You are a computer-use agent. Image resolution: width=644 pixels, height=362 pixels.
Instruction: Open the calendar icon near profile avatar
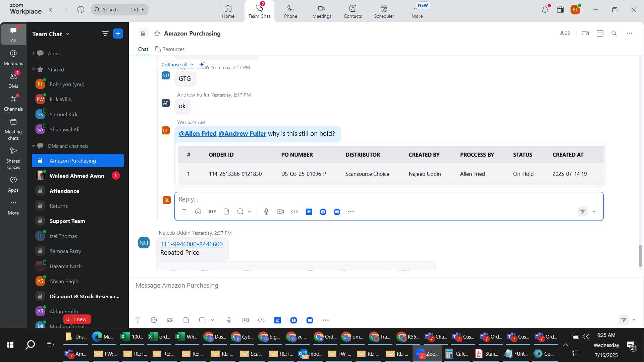point(560,9)
